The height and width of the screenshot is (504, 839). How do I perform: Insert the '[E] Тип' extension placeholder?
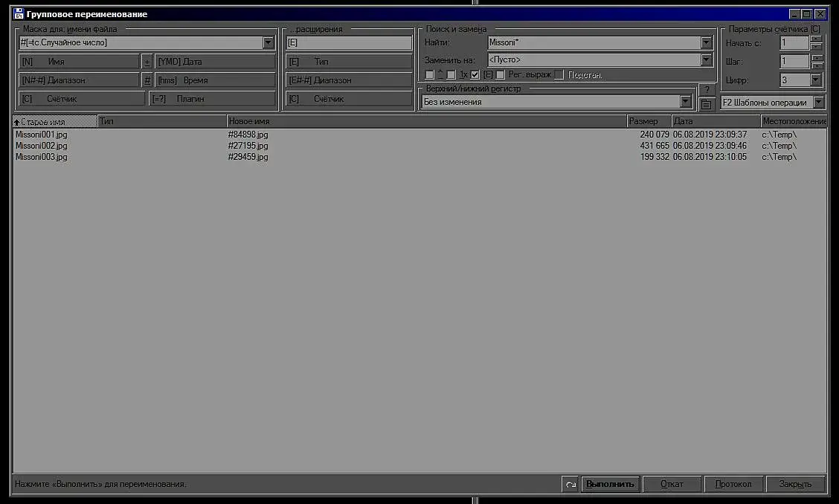[349, 62]
